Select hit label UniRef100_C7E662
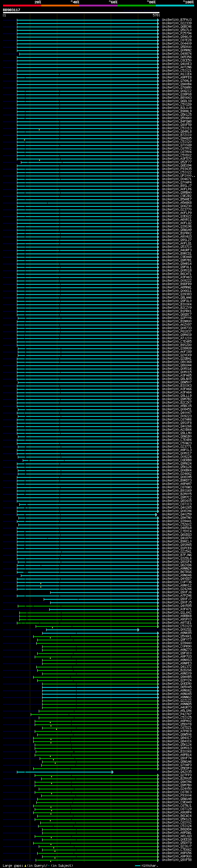The height and width of the screenshot is (868, 197). tap(177, 850)
